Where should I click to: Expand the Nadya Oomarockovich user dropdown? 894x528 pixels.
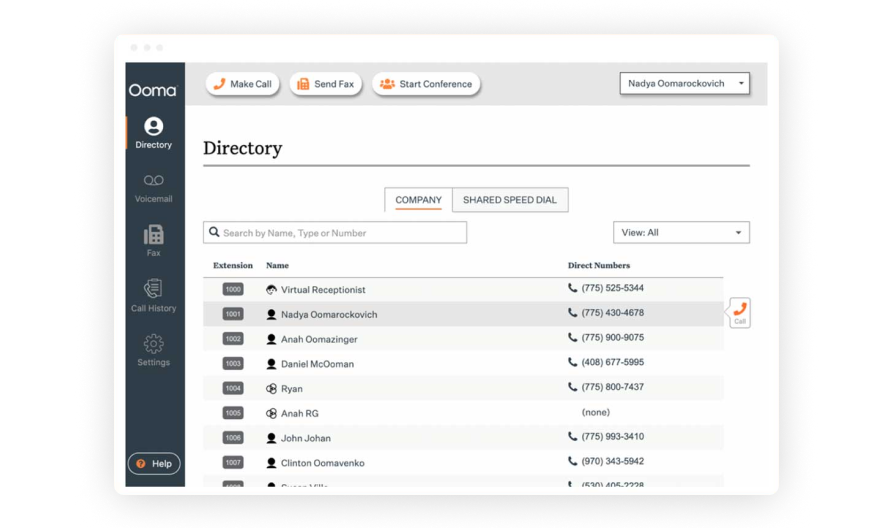[x=685, y=84]
